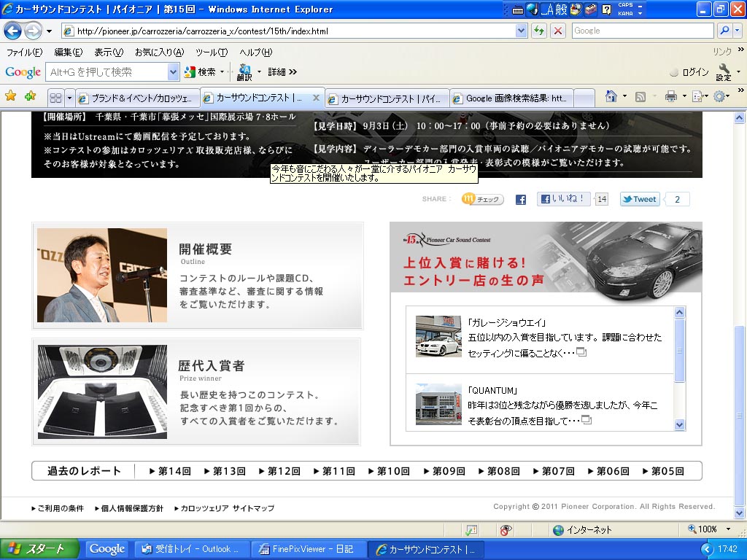Expand the search provider dropdown arrow
Viewport: 747px width, 560px height.
pos(738,31)
